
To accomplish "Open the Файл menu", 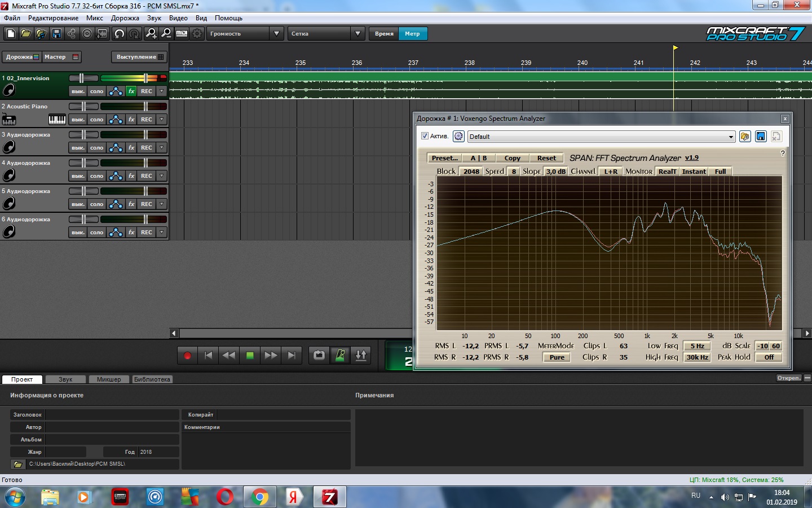I will 12,18.
